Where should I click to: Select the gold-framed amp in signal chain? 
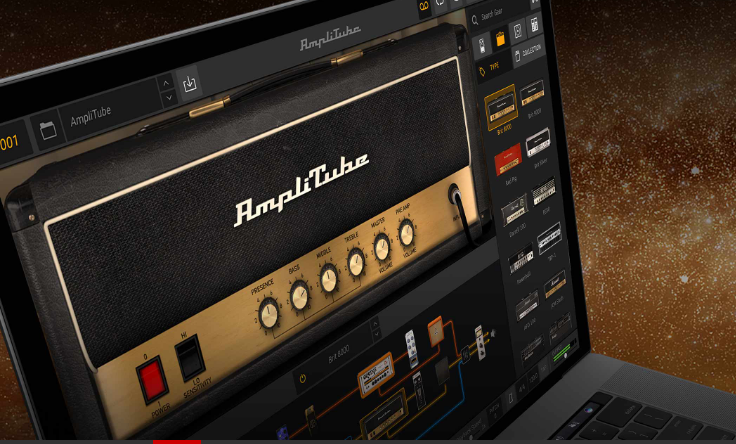tap(384, 415)
